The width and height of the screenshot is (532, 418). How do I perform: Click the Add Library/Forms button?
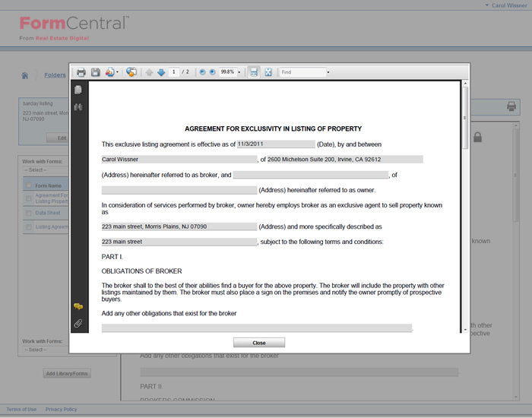coord(67,373)
